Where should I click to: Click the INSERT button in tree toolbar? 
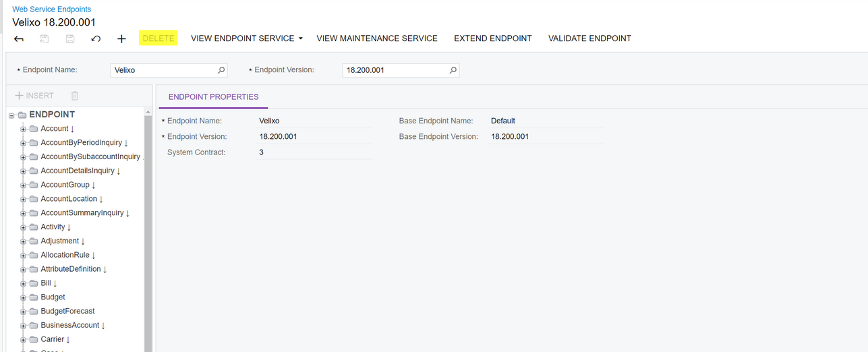point(34,96)
